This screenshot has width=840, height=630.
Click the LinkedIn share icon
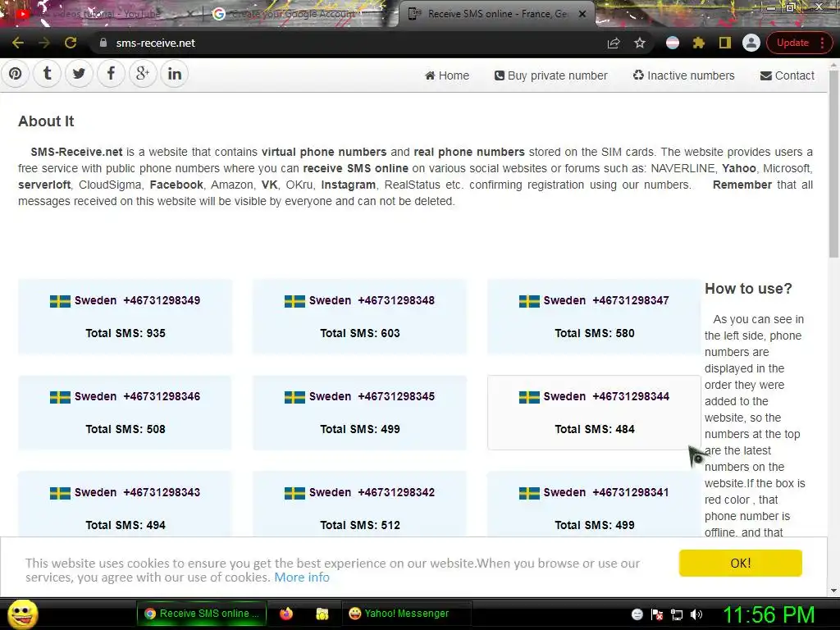(175, 73)
